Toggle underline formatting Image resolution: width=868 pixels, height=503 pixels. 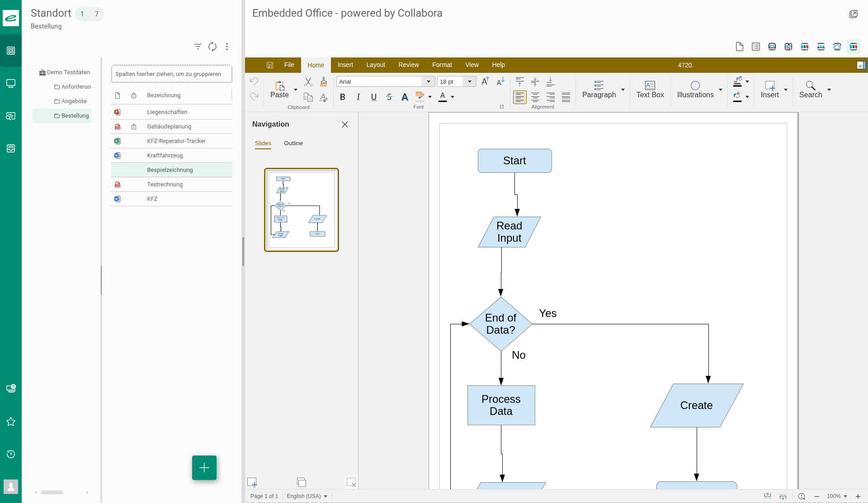[x=373, y=97]
